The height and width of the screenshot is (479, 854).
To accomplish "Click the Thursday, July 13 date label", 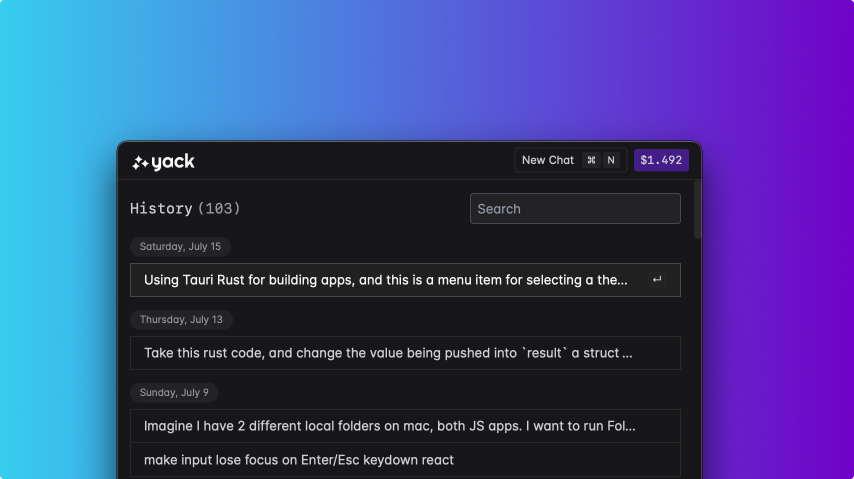I will pos(181,319).
